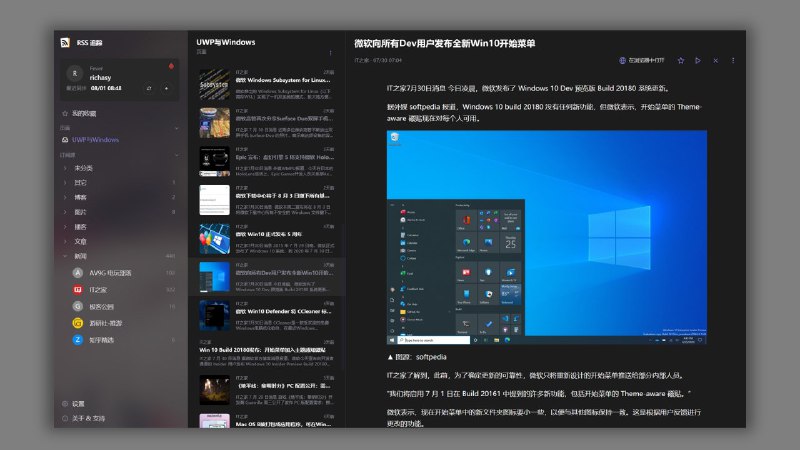Open the feed list more options menu

click(331, 52)
